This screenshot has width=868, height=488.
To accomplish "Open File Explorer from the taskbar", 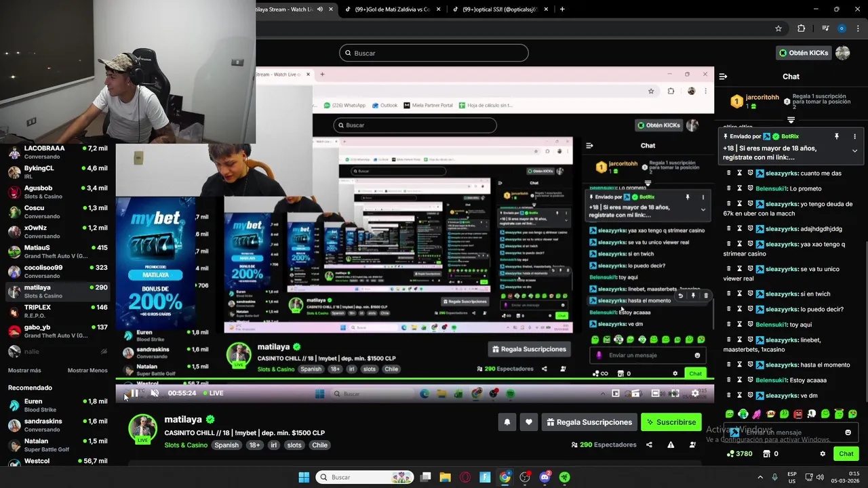I will click(445, 477).
